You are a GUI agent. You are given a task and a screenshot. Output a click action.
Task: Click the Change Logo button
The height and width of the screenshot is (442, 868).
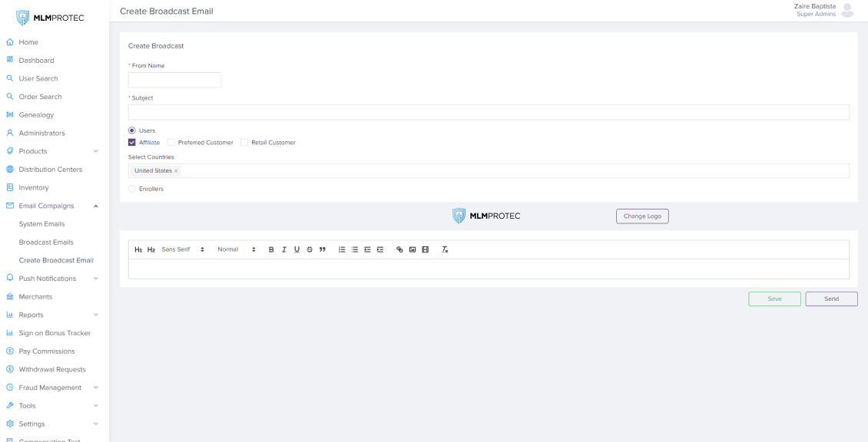[642, 216]
